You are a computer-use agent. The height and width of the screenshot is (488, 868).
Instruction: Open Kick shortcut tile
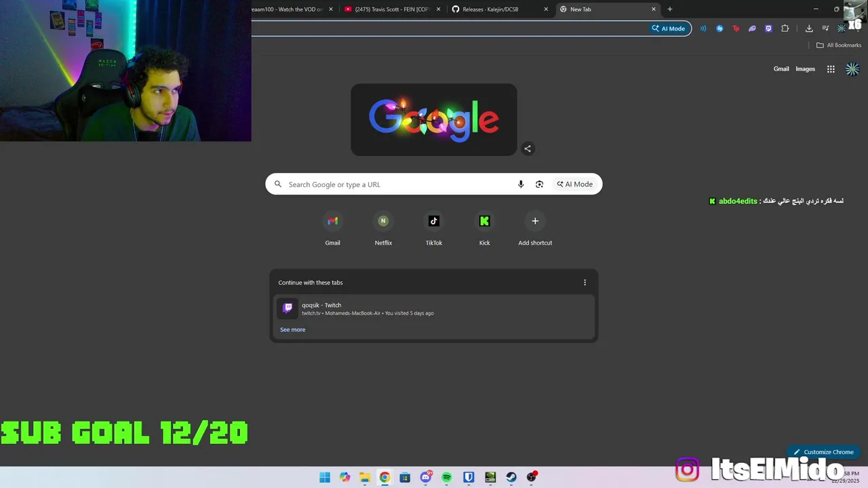pos(484,229)
